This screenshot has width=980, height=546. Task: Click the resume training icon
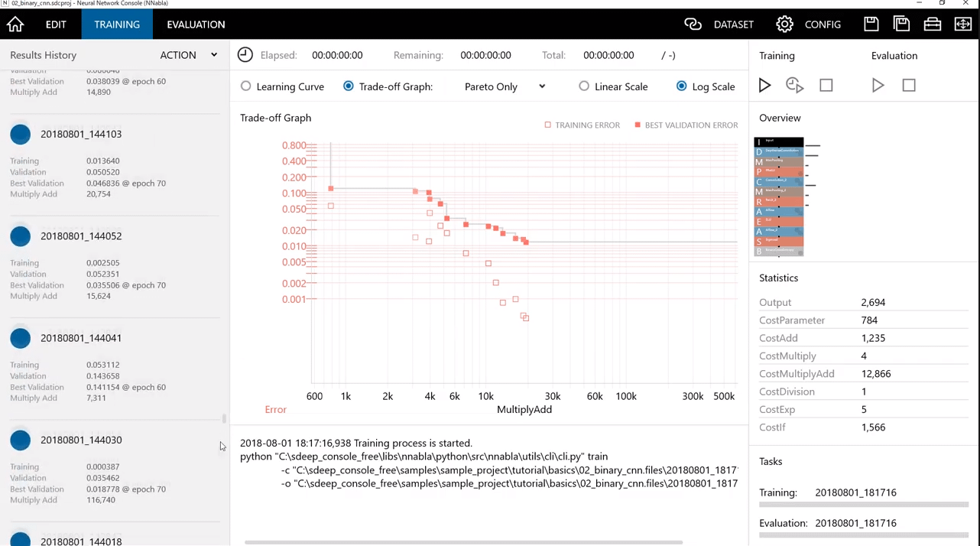pos(794,85)
